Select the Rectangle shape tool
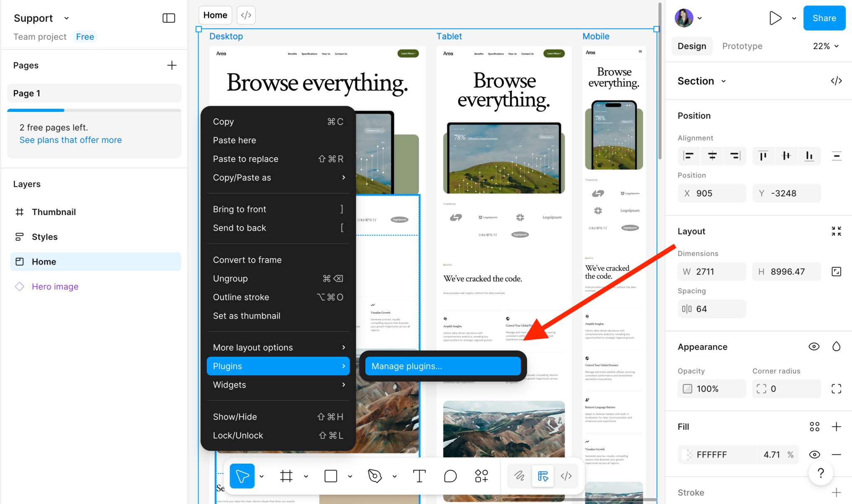Screen dimensions: 852x504 331,476
